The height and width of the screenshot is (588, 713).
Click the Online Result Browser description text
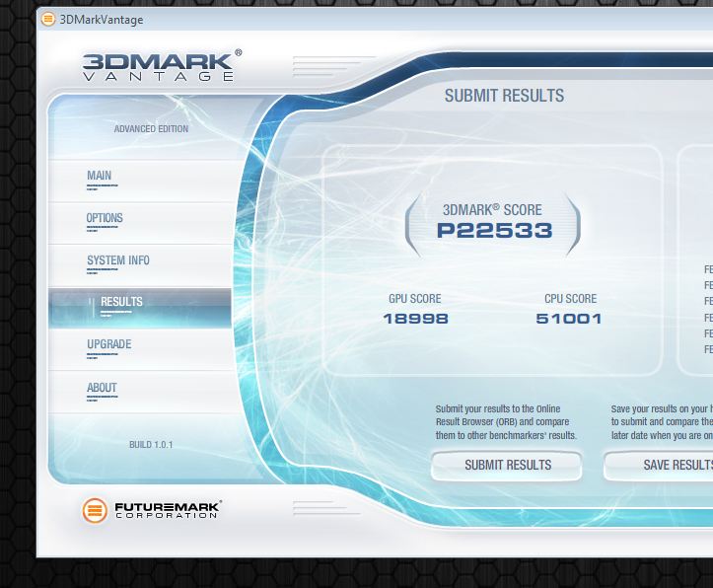tap(506, 422)
